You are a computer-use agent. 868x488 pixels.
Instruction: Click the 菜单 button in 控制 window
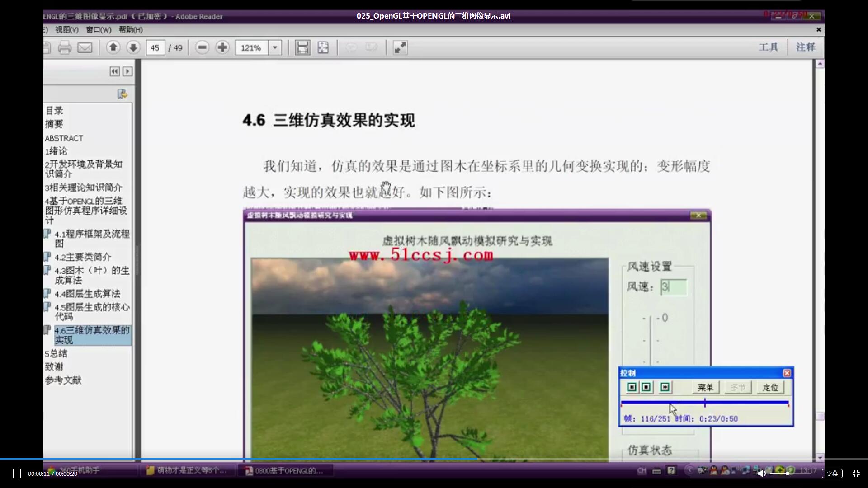[705, 387]
